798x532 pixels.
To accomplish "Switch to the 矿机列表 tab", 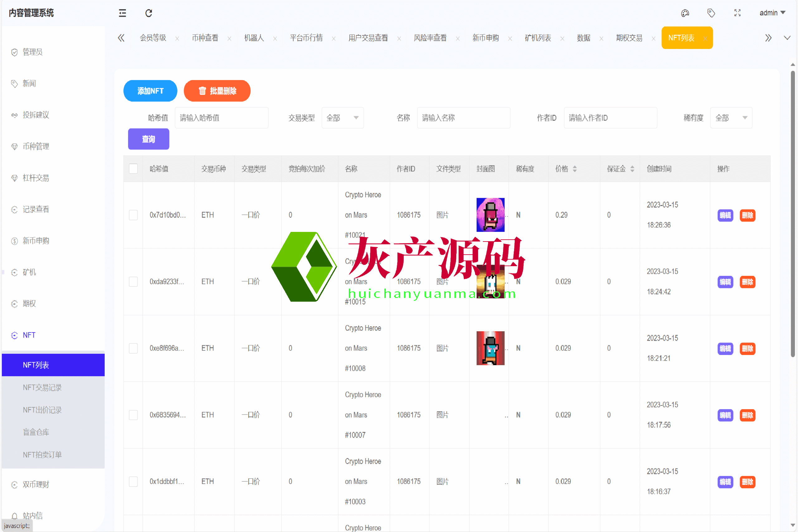I will pyautogui.click(x=537, y=38).
